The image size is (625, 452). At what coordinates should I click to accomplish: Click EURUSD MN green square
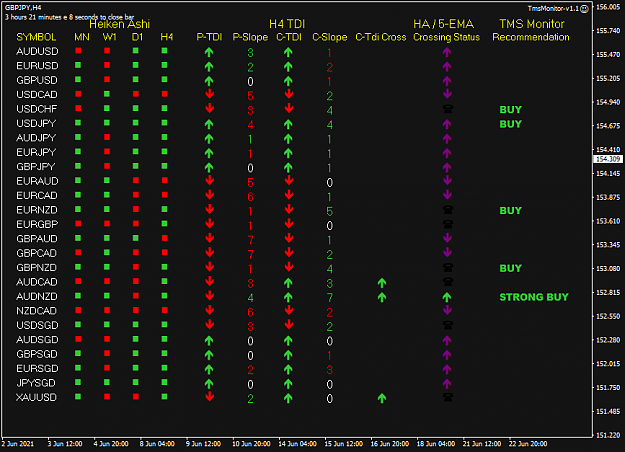click(x=78, y=65)
